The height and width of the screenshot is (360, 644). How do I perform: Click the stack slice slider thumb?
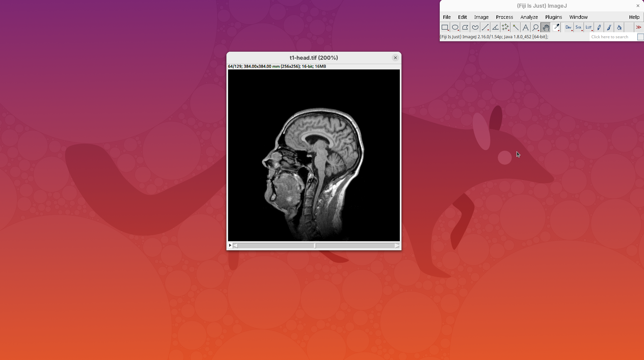click(x=315, y=246)
